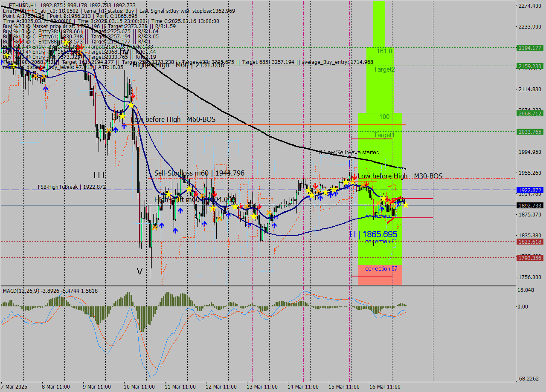Click the V wave label at the low
Image resolution: width=546 pixels, height=392 pixels.
coord(139,271)
